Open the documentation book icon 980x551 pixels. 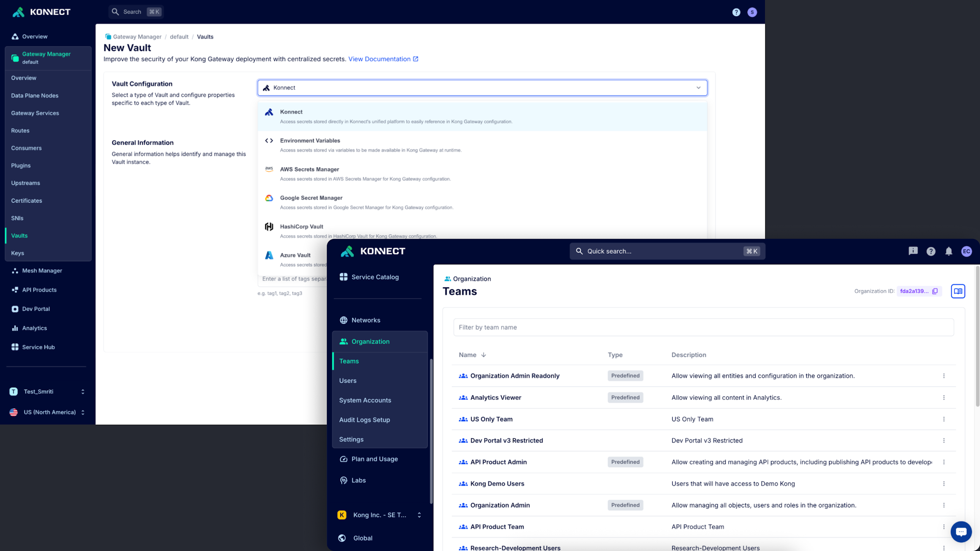pos(958,291)
